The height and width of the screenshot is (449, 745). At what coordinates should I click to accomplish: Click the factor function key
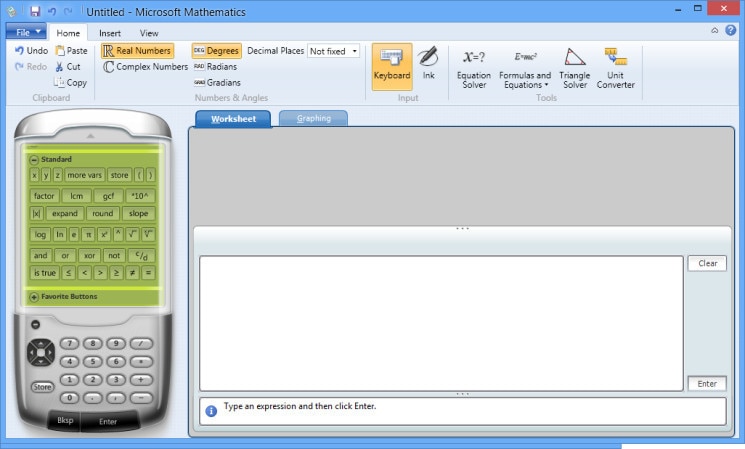click(44, 196)
